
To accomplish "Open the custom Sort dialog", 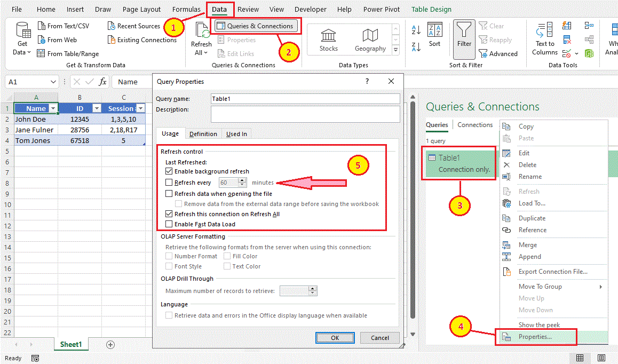I will coord(435,35).
